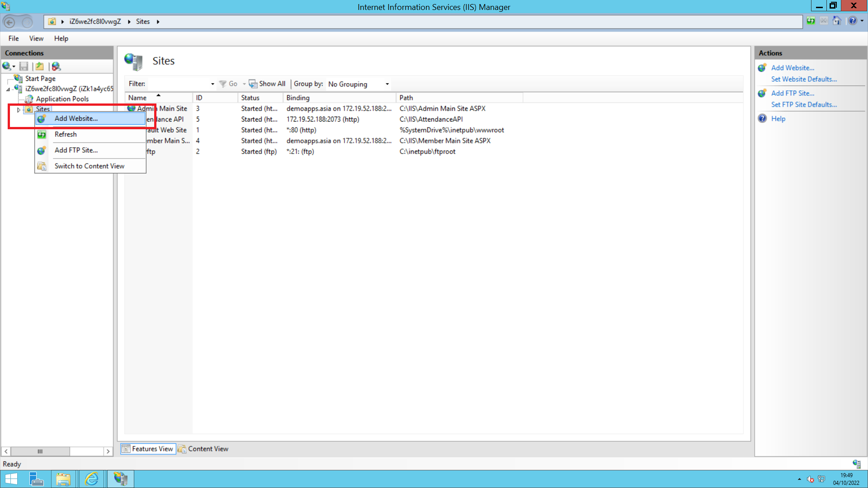Click Set Website Defaults... link
Image resolution: width=868 pixels, height=488 pixels.
pos(804,79)
